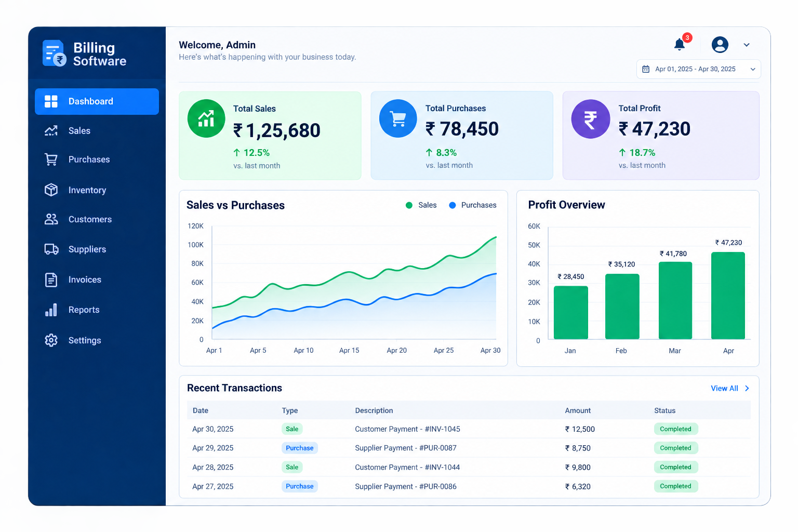This screenshot has height=532, width=798.
Task: Click the Status column header
Action: (664, 410)
